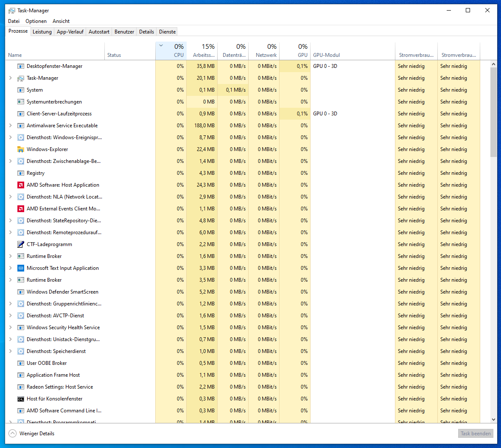This screenshot has height=448, width=501.
Task: Select the CTF-Ladeprogramm pen icon
Action: click(20, 244)
